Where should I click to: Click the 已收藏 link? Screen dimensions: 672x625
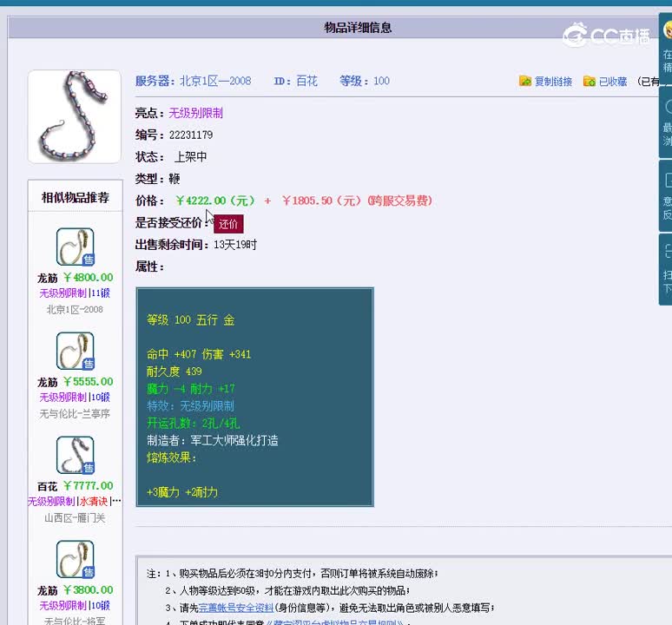click(x=613, y=82)
